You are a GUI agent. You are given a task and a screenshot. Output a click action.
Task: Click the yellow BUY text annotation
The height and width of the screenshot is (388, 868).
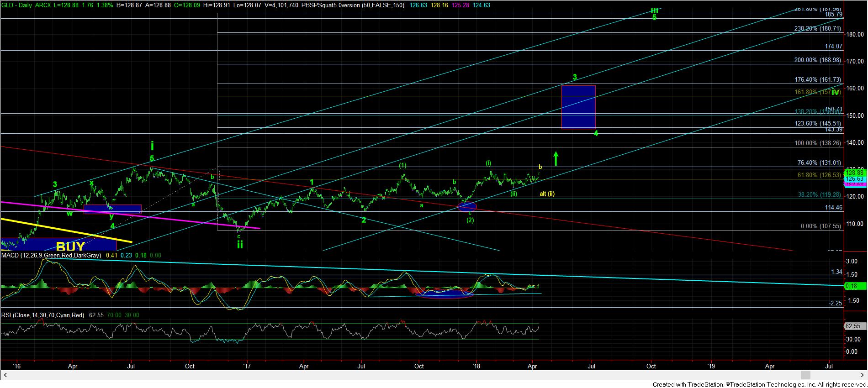(x=70, y=246)
